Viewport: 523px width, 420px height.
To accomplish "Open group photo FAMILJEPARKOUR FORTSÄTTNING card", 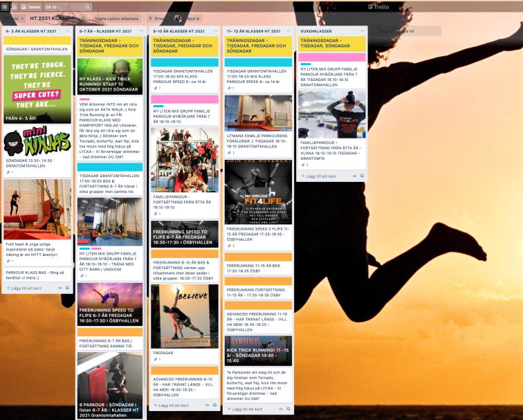I will pyautogui.click(x=185, y=172).
